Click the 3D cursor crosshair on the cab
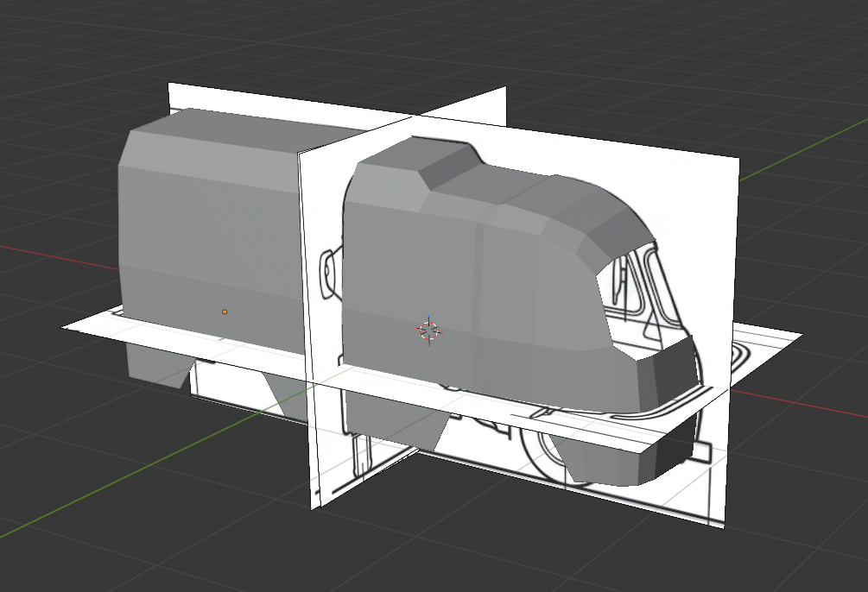This screenshot has height=592, width=868. click(429, 331)
